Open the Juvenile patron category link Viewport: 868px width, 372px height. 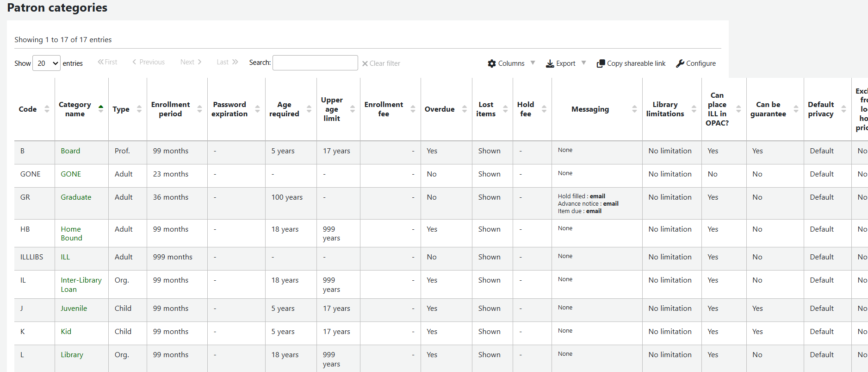coord(74,309)
